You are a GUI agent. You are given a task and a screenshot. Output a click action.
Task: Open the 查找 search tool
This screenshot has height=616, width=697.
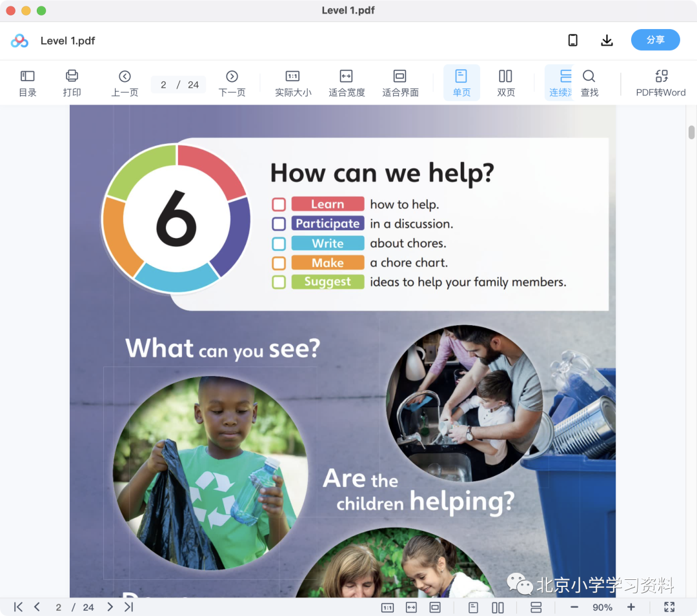point(589,83)
